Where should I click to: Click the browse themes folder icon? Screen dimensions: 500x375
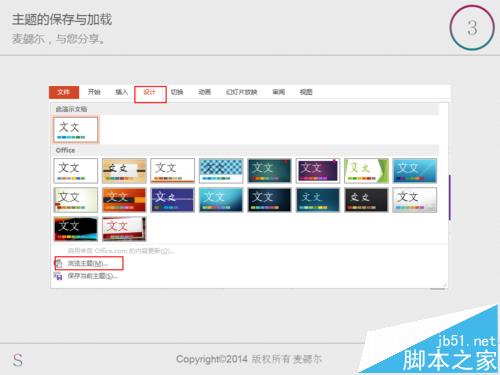(59, 264)
